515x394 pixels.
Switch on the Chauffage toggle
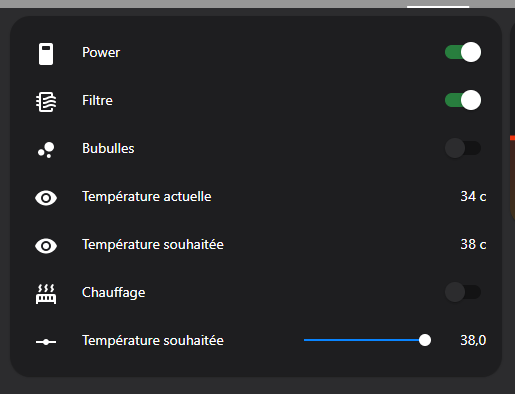pyautogui.click(x=463, y=292)
